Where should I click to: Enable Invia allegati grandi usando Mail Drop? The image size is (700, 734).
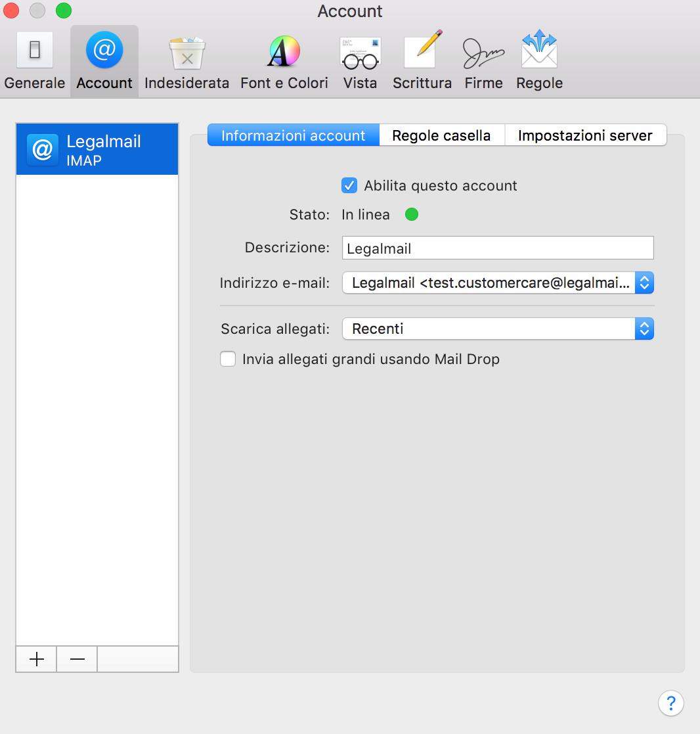[228, 359]
